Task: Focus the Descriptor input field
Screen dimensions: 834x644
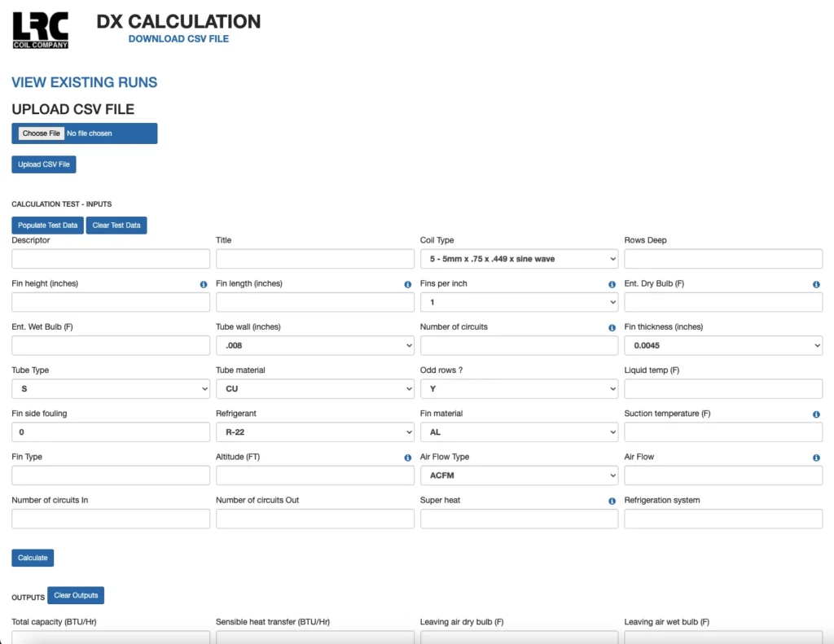Action: 111,259
